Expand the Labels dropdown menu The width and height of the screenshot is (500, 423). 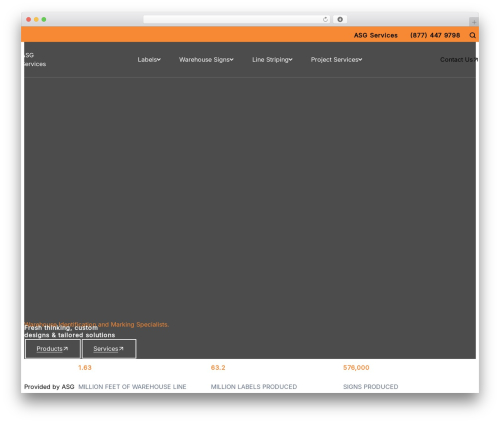tap(149, 60)
